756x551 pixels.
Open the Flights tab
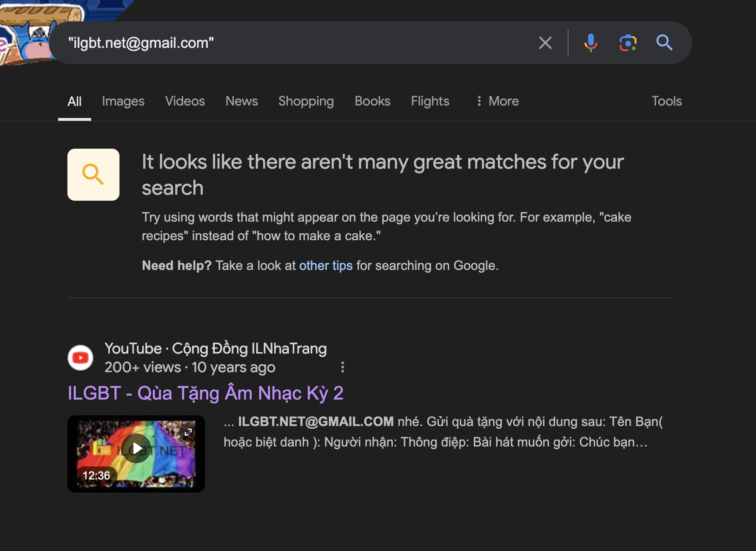(x=430, y=101)
